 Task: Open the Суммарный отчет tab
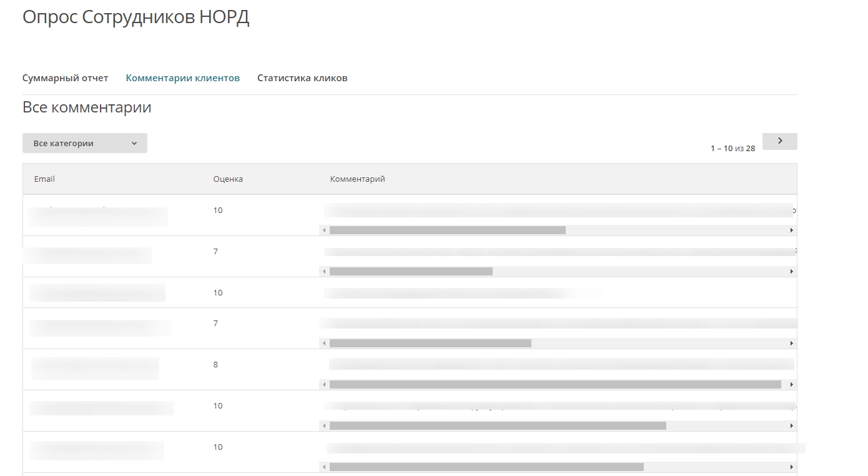coord(65,78)
